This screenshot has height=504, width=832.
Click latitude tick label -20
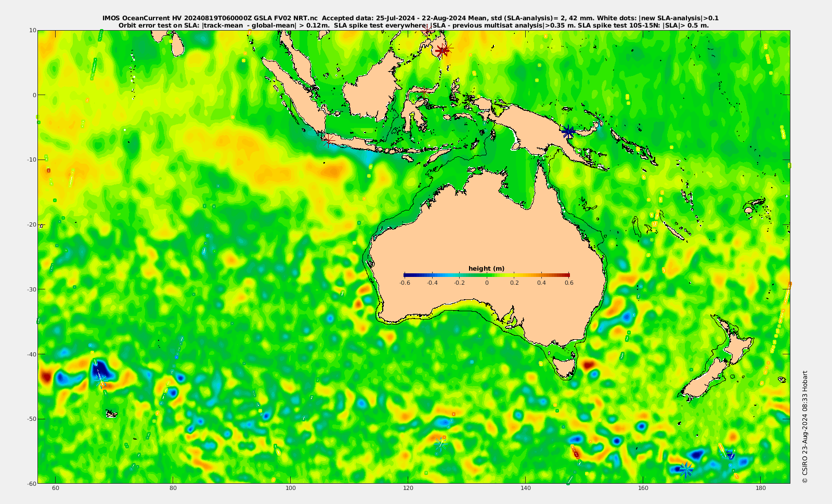coord(31,224)
